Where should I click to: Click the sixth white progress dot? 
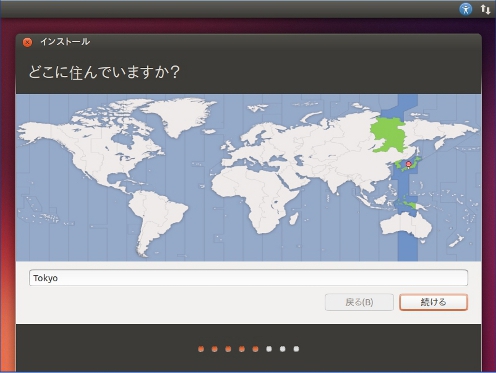269,349
